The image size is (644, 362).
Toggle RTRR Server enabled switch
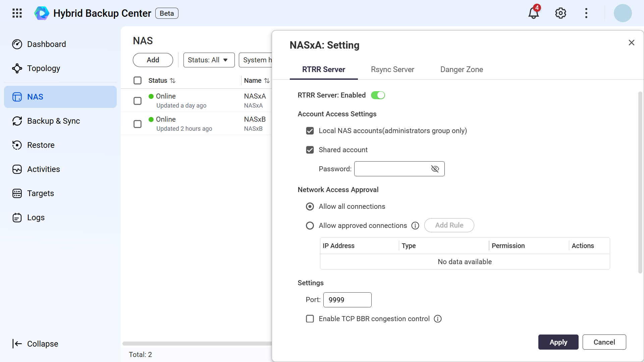pyautogui.click(x=378, y=95)
